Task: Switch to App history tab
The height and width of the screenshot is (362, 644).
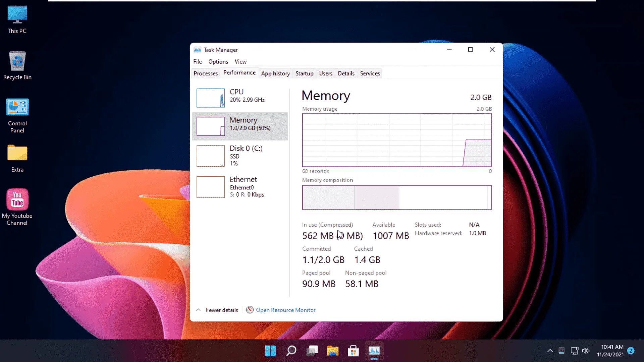Action: (x=275, y=73)
